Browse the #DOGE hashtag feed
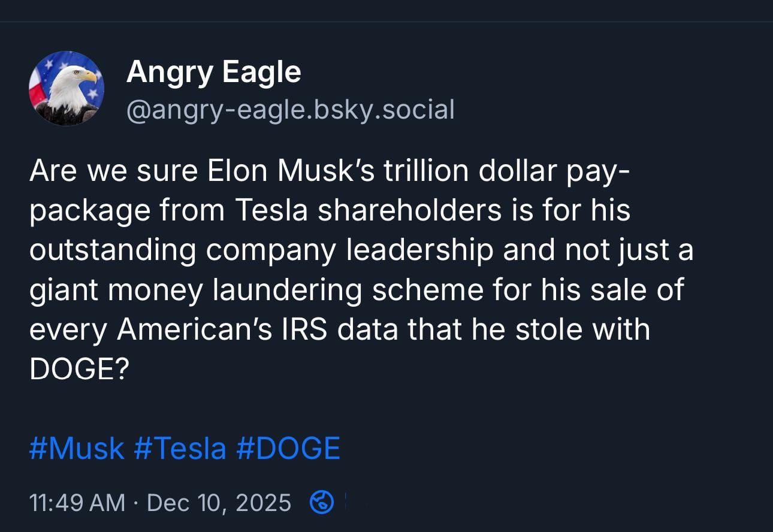This screenshot has width=773, height=532. pyautogui.click(x=288, y=448)
